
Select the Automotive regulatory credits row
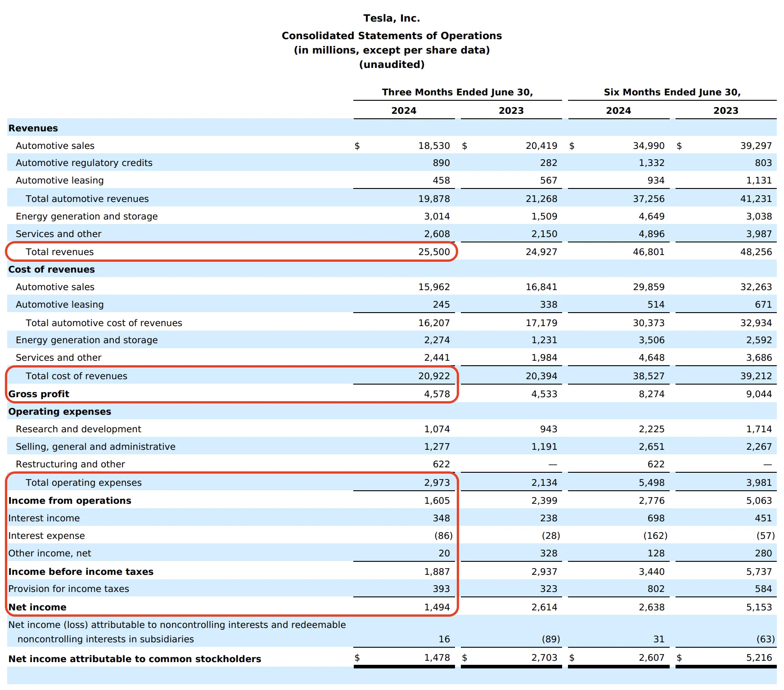[84, 163]
